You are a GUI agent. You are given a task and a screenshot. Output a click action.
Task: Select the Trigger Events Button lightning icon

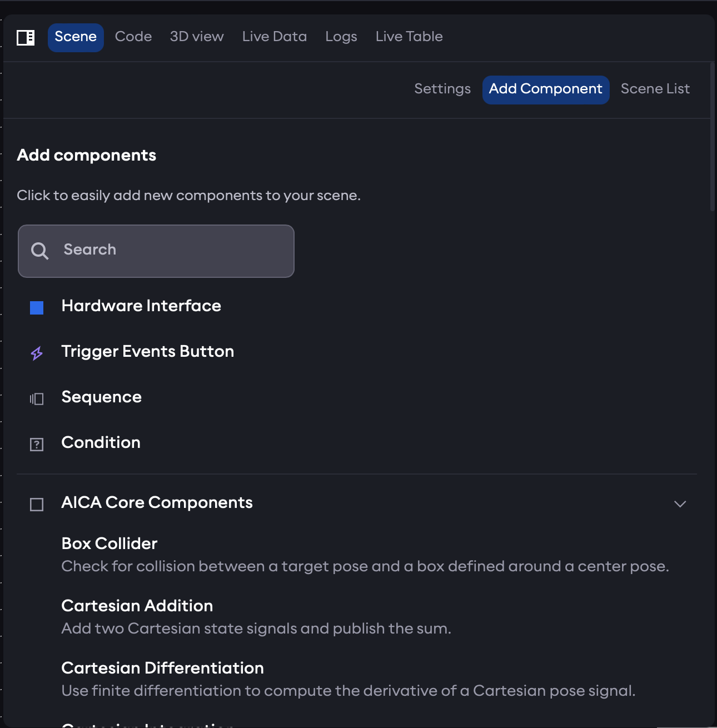pos(36,353)
